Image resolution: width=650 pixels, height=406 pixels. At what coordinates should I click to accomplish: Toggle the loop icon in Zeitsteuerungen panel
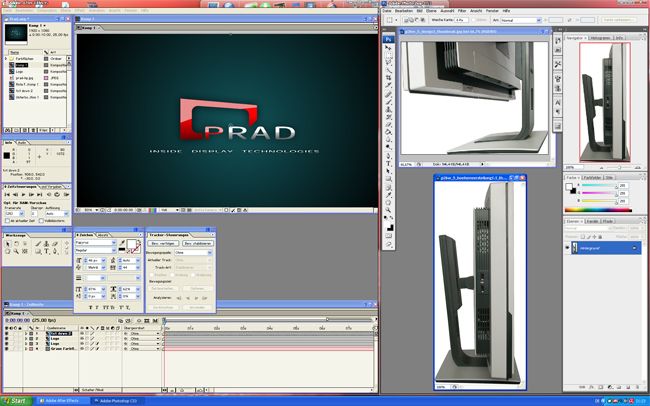57,194
